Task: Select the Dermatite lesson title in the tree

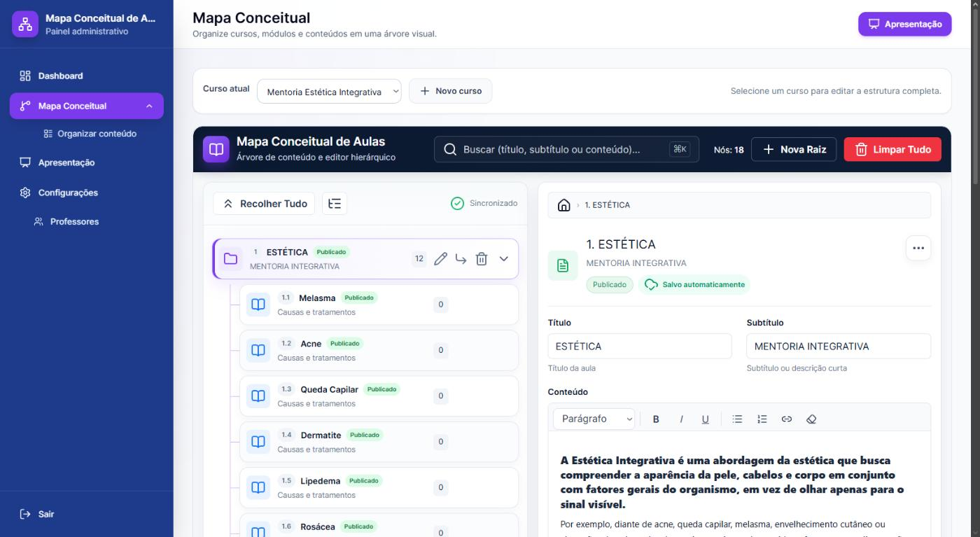Action: (x=321, y=435)
